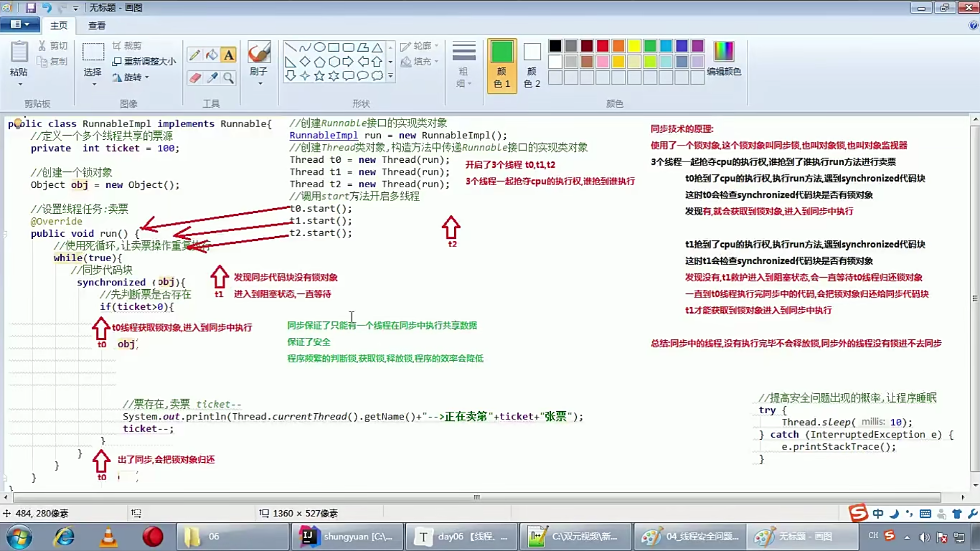This screenshot has width=980, height=551.
Task: Click the vertical scrollbar down arrow
Action: (x=975, y=485)
